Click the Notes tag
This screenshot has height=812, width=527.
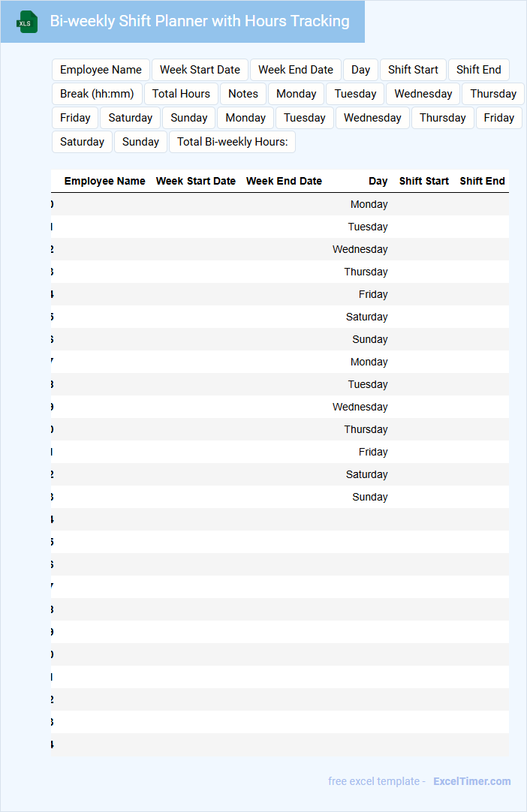[243, 94]
